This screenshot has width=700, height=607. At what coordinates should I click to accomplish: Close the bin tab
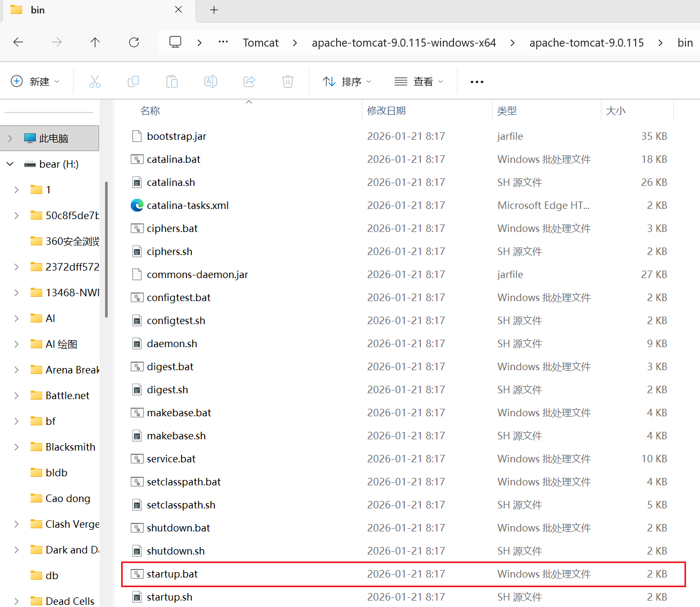(178, 10)
